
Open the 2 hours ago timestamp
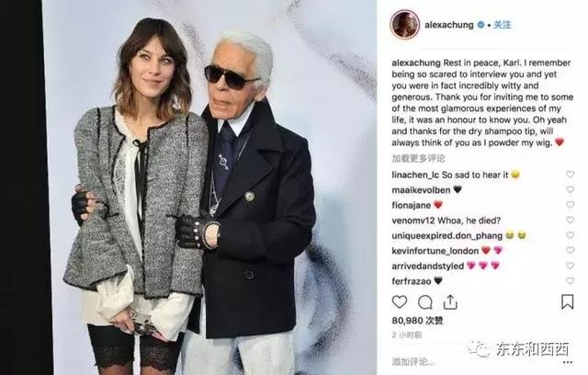pos(406,335)
